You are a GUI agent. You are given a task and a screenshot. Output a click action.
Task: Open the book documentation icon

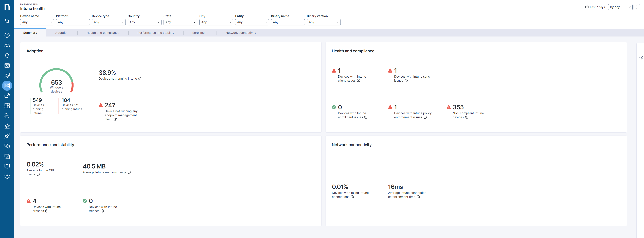click(7, 166)
